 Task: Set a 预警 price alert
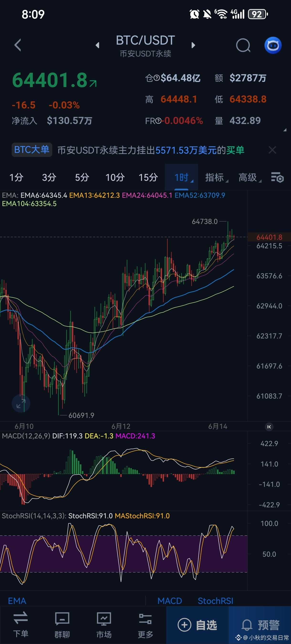coord(260,625)
